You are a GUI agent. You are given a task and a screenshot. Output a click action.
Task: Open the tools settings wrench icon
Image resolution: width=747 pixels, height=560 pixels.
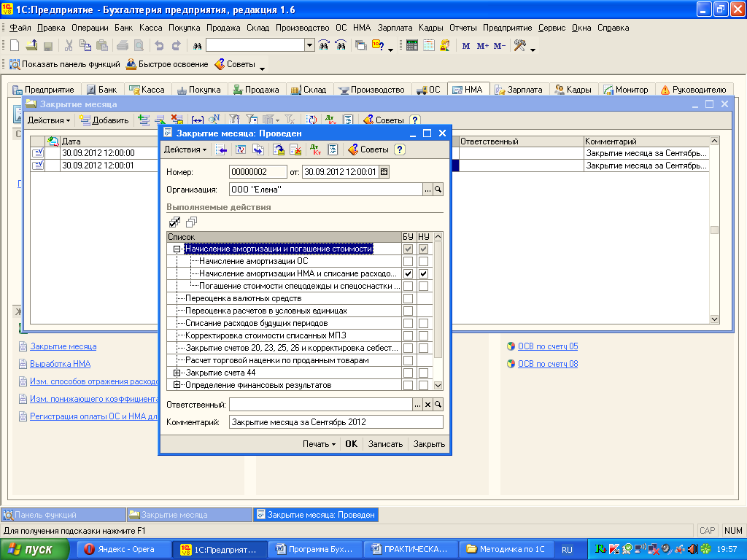tap(519, 45)
